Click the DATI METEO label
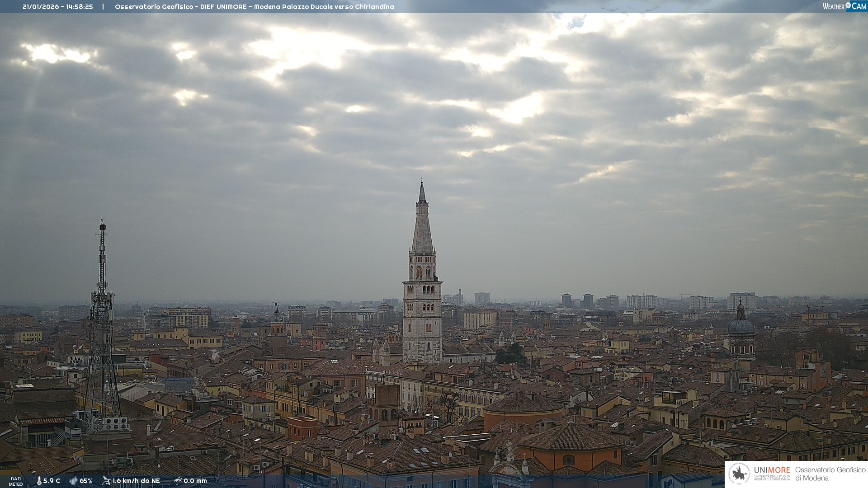 coord(16,481)
